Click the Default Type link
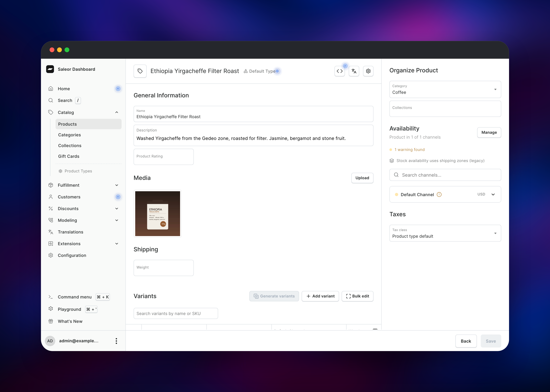This screenshot has width=550, height=392. pyautogui.click(x=262, y=71)
